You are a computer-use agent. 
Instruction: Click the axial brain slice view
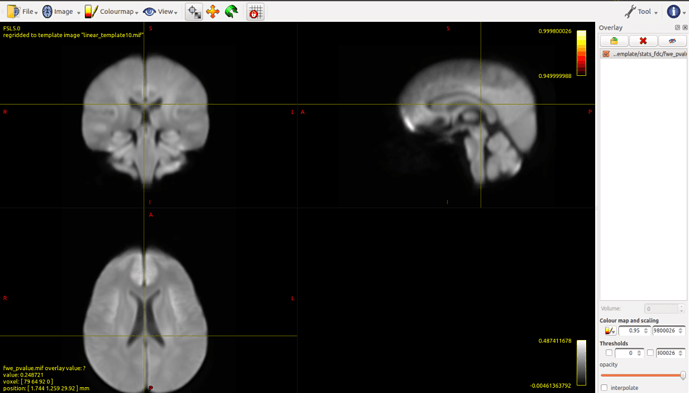pyautogui.click(x=145, y=319)
